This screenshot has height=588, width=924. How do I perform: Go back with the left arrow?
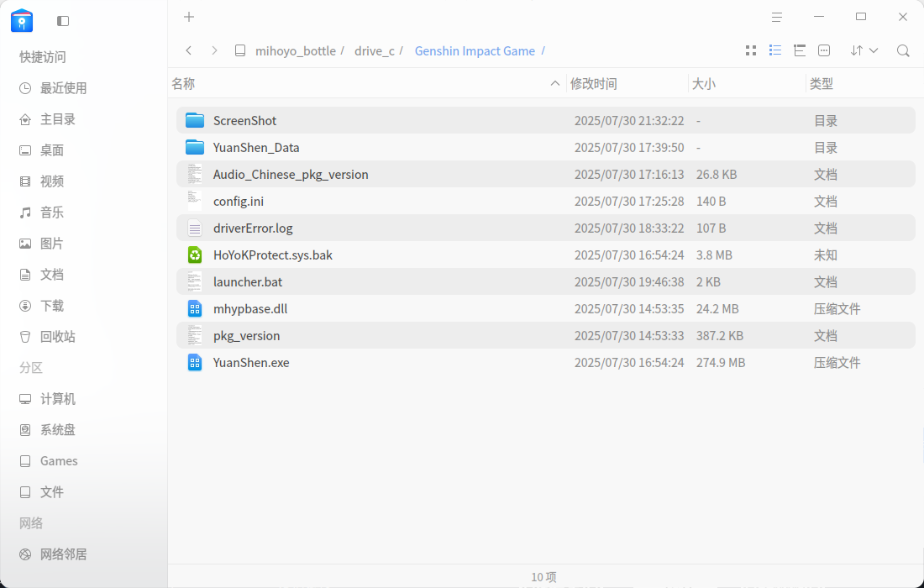point(188,50)
